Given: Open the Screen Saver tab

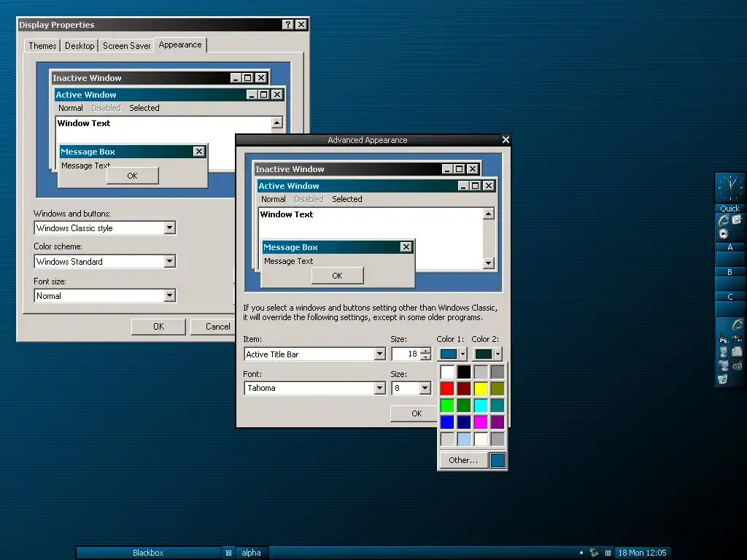Looking at the screenshot, I should (126, 46).
